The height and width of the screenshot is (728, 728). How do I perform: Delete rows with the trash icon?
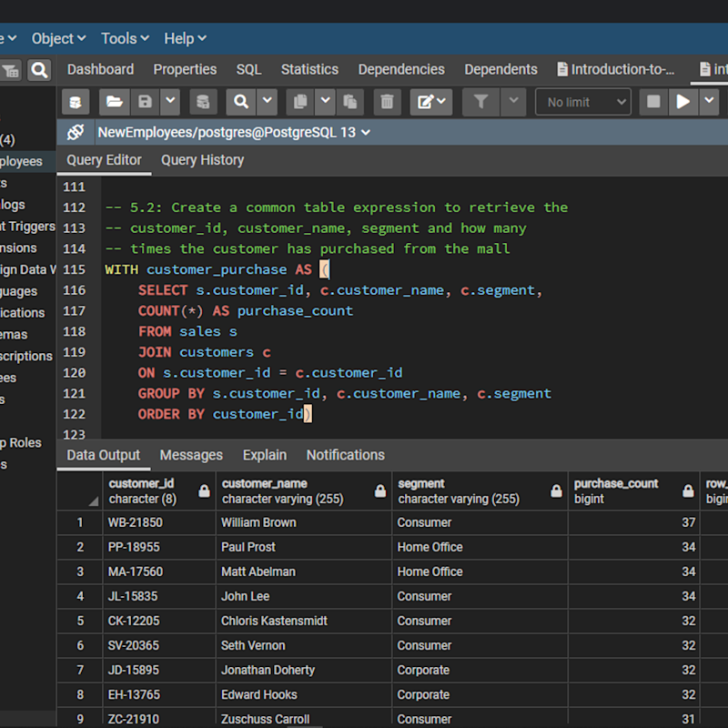click(387, 101)
